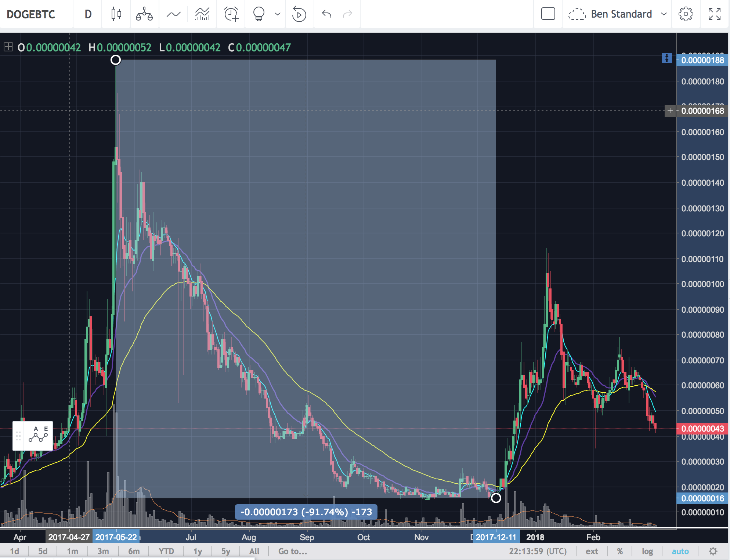Select the 5d time range
This screenshot has height=560, width=730.
(43, 551)
